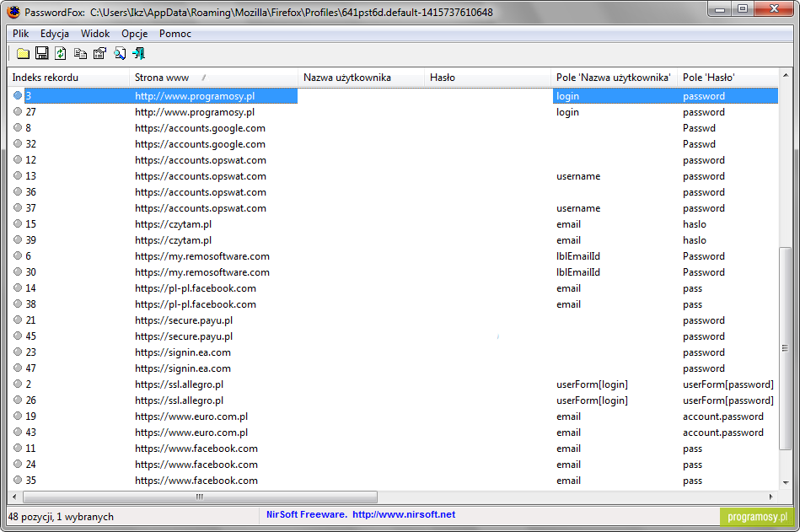The width and height of the screenshot is (800, 532).
Task: Click 'NirSoft Freeware.' status bar text
Action: (x=307, y=514)
